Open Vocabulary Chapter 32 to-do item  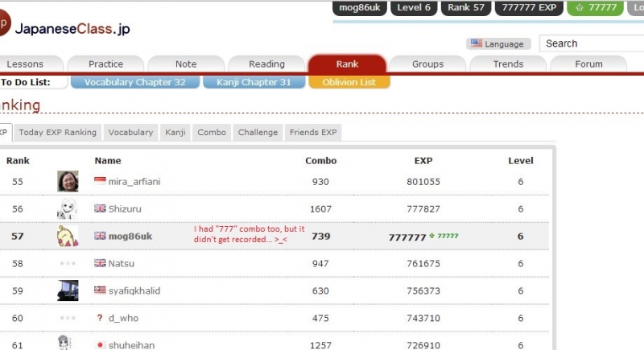click(x=134, y=82)
